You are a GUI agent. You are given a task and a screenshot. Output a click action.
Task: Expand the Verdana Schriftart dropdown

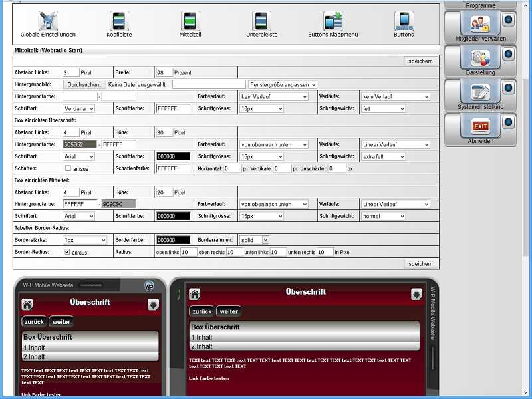pos(78,108)
